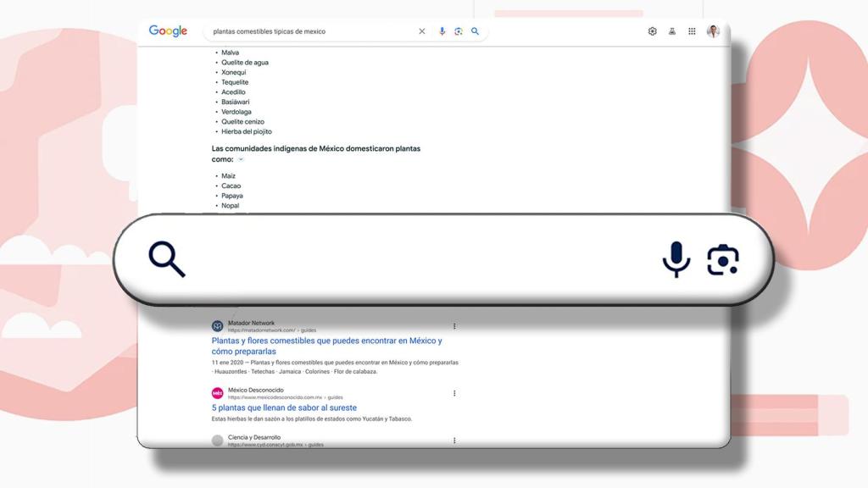Click the '11 ene 2020' result snippet
This screenshot has width=868, height=488.
point(335,367)
